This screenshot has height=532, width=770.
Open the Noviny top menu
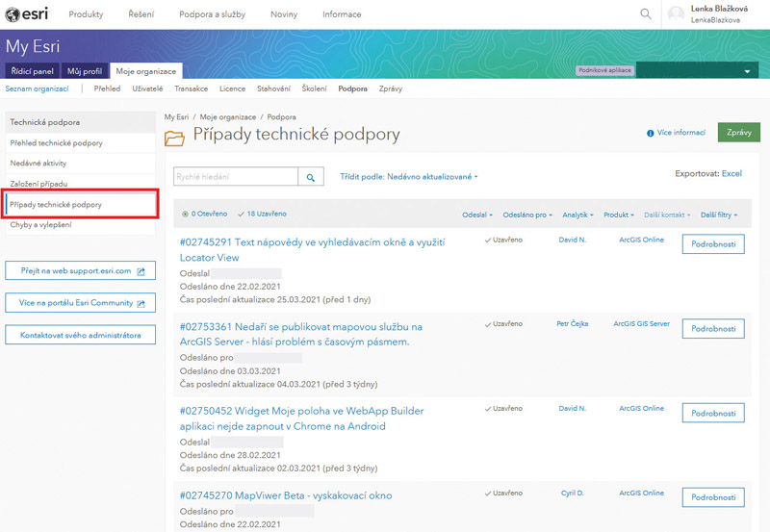coord(284,14)
